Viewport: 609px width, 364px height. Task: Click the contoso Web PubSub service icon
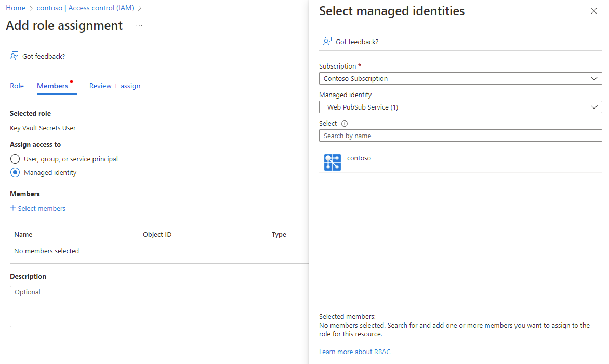tap(333, 163)
